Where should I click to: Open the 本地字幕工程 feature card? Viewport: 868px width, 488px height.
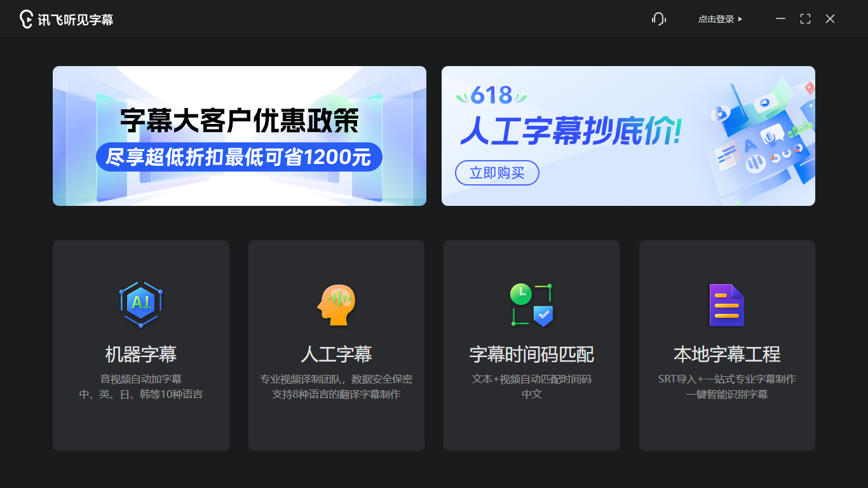[726, 346]
